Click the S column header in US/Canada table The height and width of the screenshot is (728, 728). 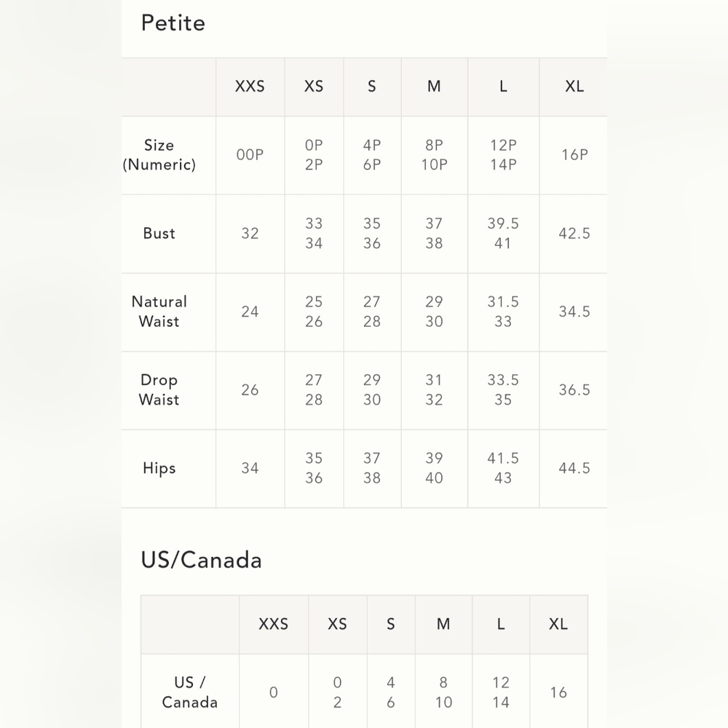coord(391,625)
